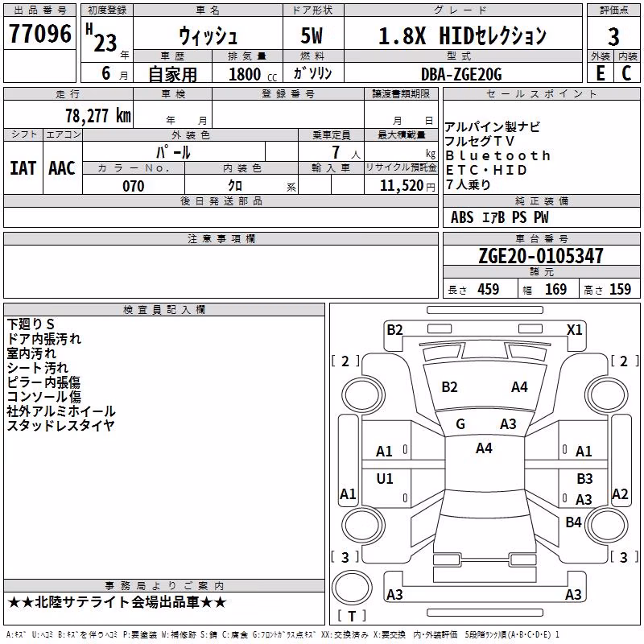
Task: Click G windshield mark on diagram
Action: coord(460,424)
